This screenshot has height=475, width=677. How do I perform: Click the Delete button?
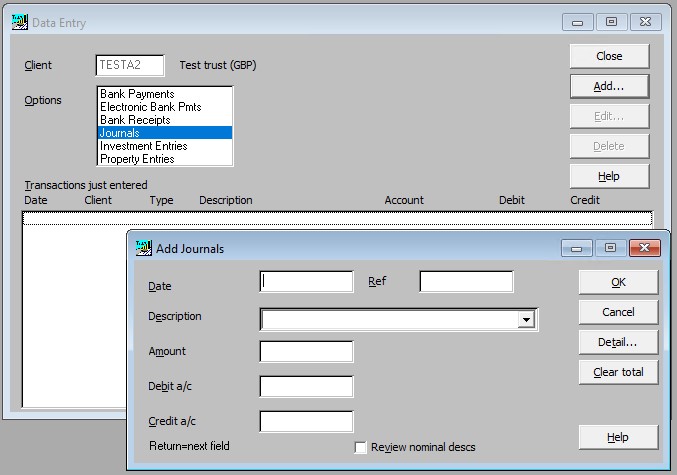click(x=609, y=146)
